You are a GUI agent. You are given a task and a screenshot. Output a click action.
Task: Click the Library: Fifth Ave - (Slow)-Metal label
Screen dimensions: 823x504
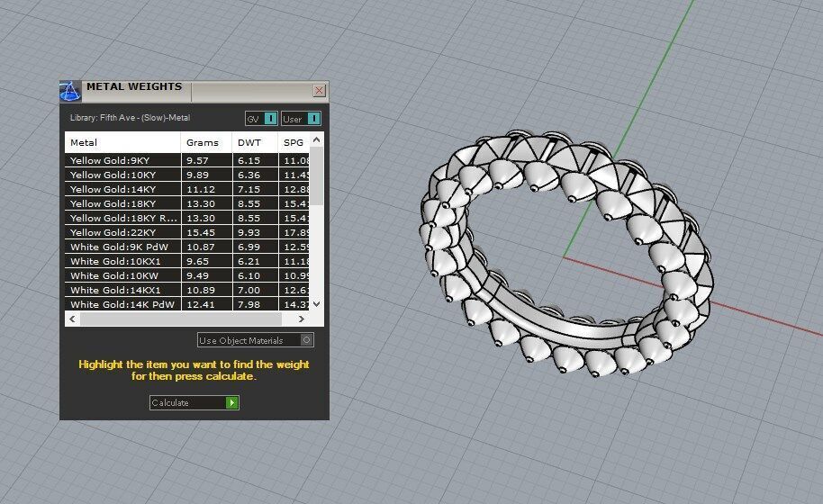(131, 118)
